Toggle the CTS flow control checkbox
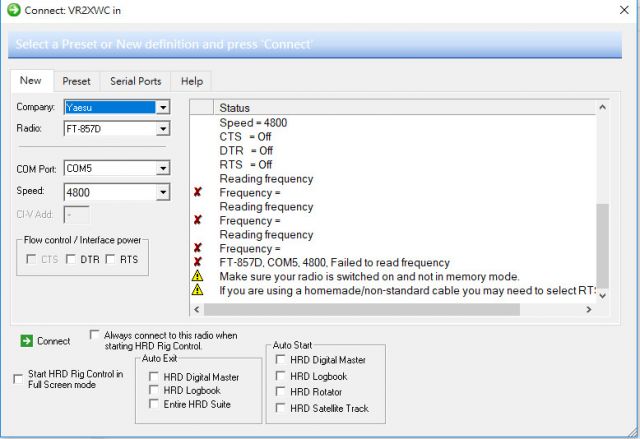640x439 pixels. pyautogui.click(x=31, y=259)
